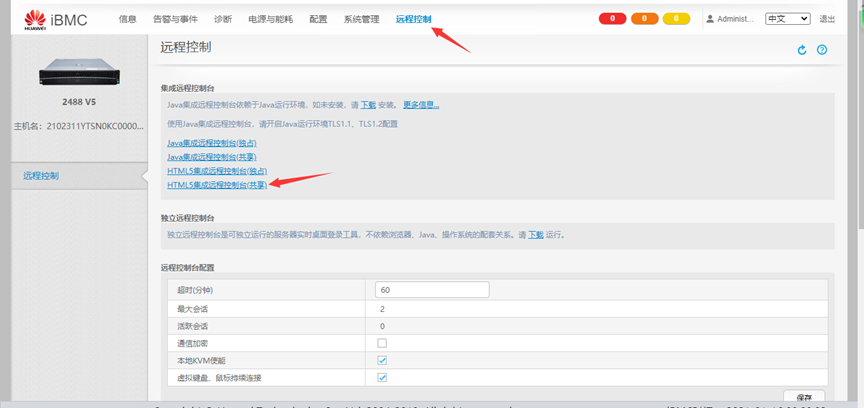Screen dimensions: 864x408
Task: Launch HTML5集成远程控制台(独占)
Action: pos(217,171)
